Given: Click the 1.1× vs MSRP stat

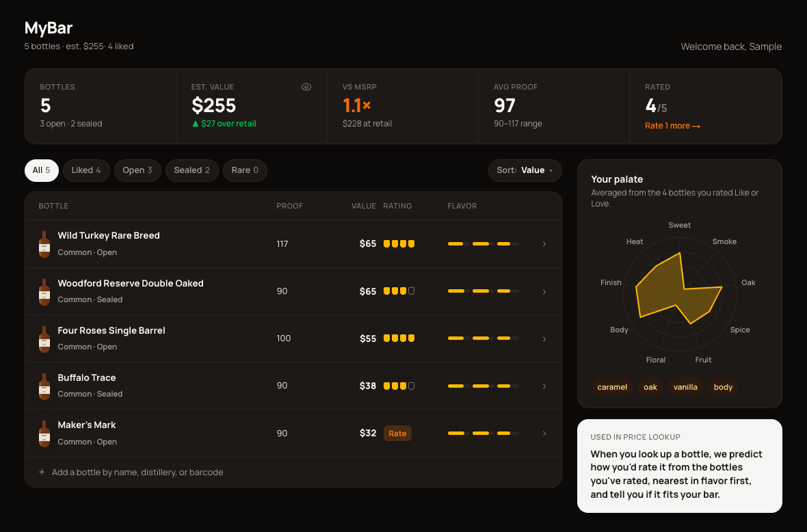Looking at the screenshot, I should pyautogui.click(x=357, y=105).
